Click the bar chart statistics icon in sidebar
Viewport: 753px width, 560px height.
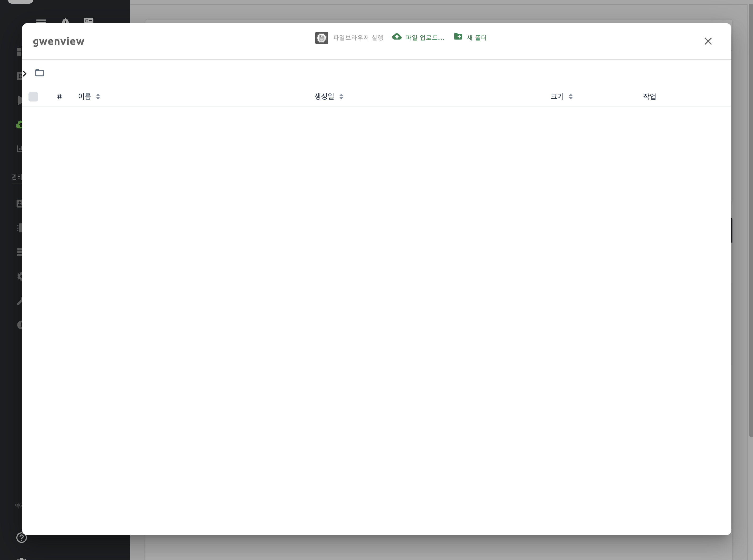[19, 148]
